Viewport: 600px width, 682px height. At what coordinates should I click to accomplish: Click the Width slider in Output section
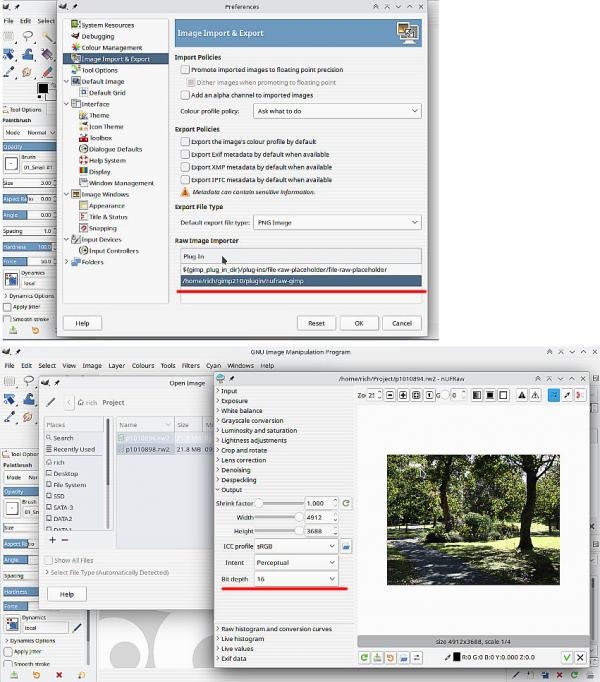(279, 517)
